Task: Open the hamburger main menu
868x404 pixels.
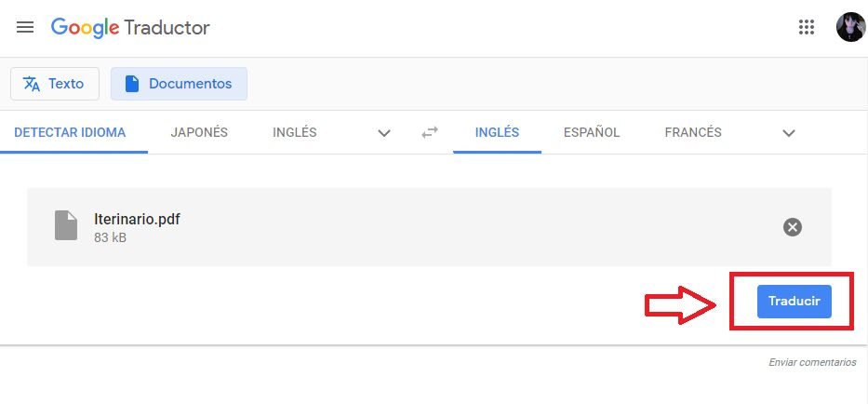Action: point(25,27)
